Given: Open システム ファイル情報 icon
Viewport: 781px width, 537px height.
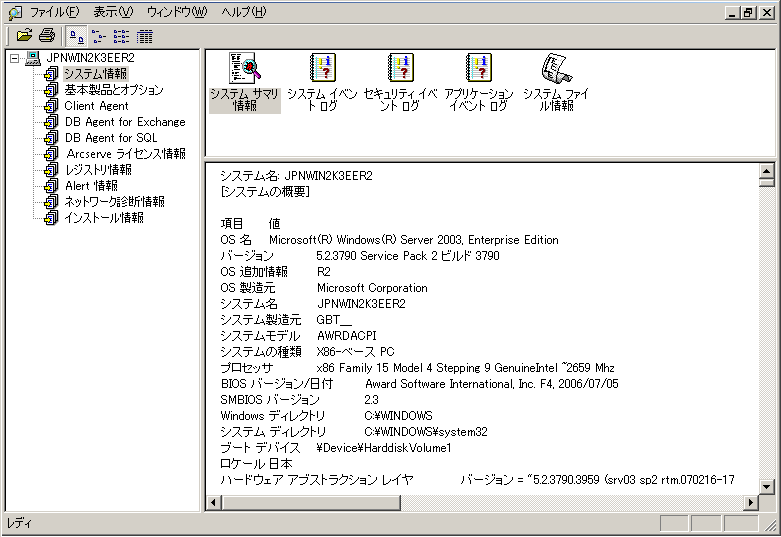Looking at the screenshot, I should tap(556, 82).
